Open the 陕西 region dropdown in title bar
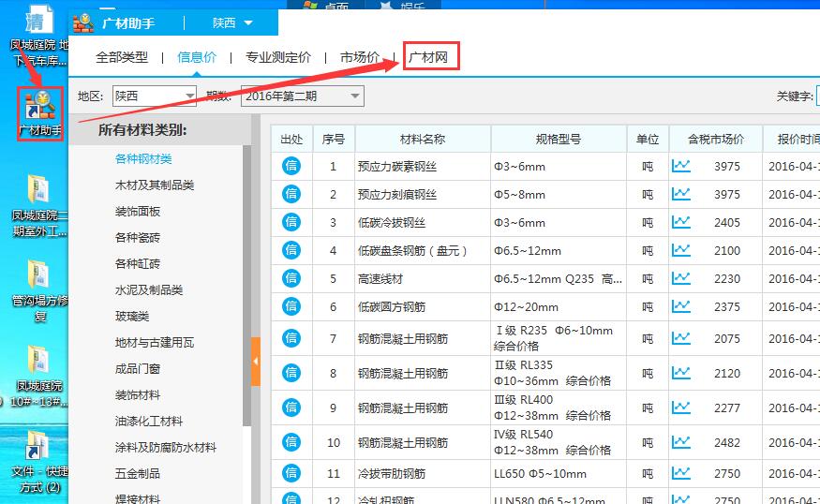 click(x=232, y=23)
